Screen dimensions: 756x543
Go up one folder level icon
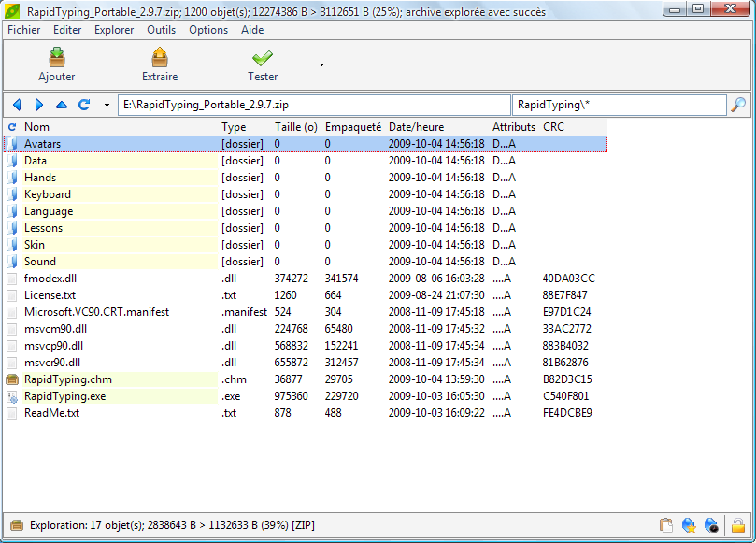pos(62,105)
